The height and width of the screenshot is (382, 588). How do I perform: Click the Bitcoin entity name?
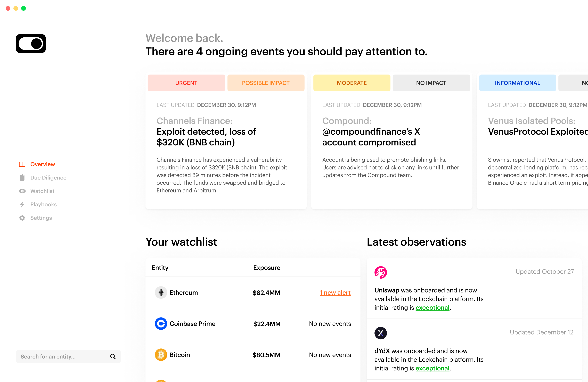coord(180,355)
